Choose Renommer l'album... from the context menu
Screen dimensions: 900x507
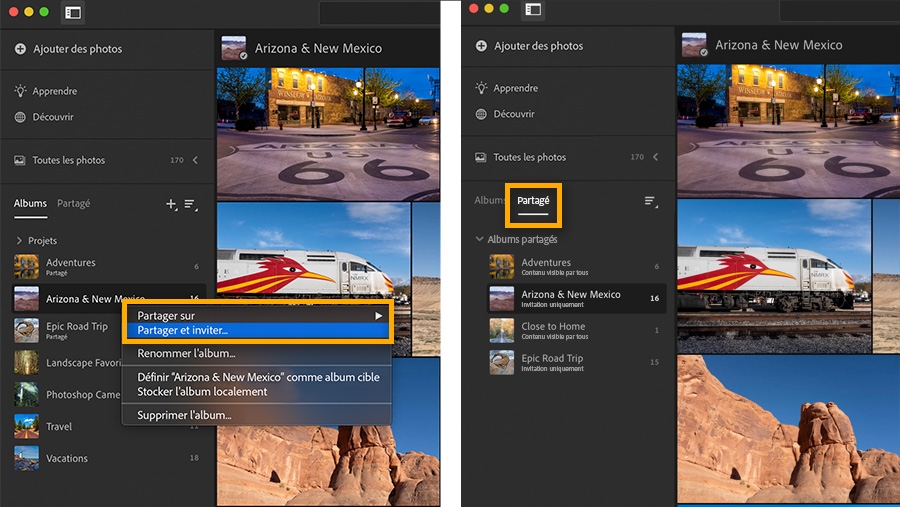(x=257, y=353)
